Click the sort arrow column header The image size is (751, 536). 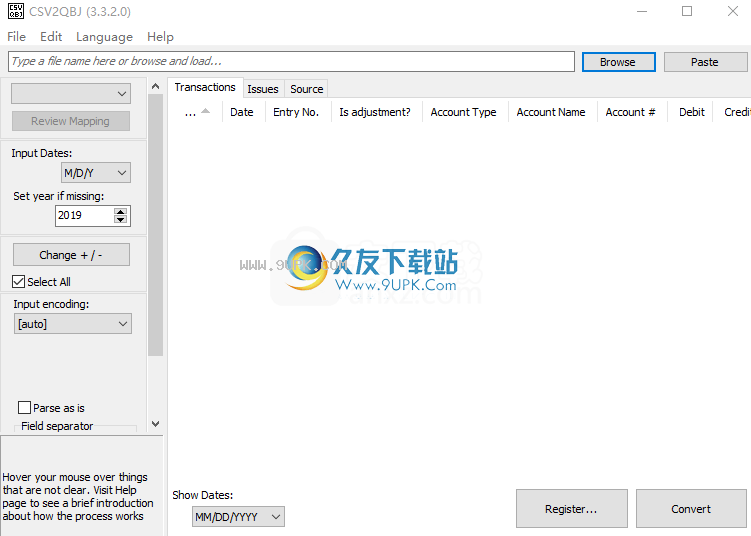point(197,112)
